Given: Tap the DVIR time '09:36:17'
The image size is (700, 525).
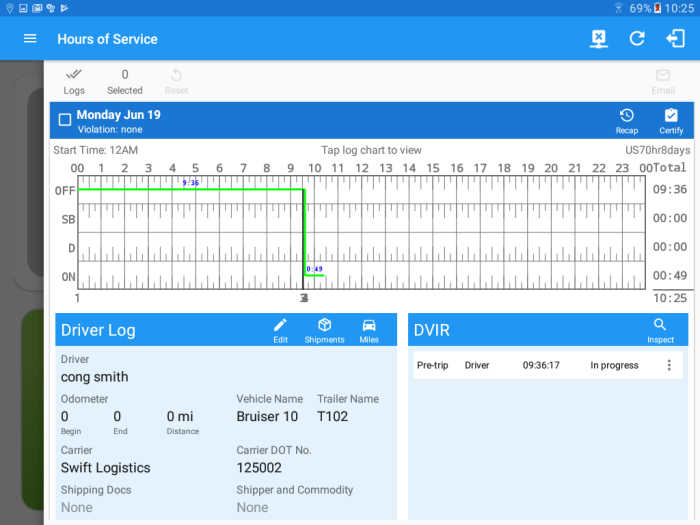Looking at the screenshot, I should click(x=541, y=365).
